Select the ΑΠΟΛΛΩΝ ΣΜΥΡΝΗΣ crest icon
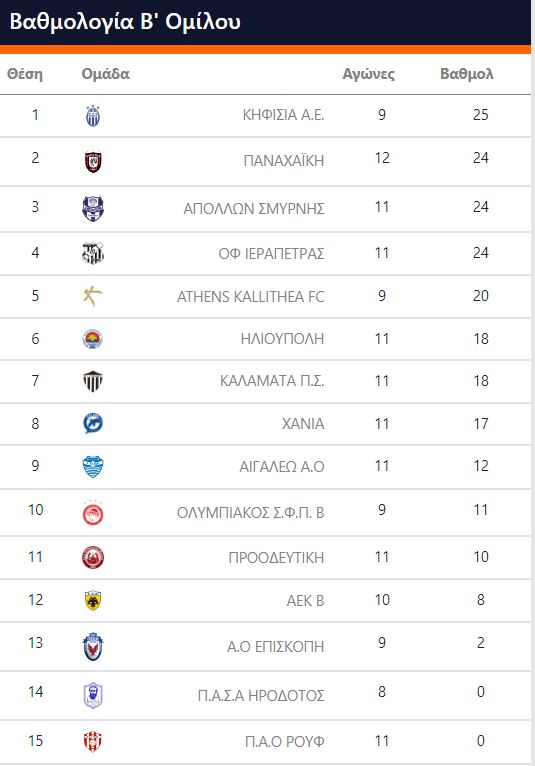Image resolution: width=535 pixels, height=766 pixels. pos(93,209)
